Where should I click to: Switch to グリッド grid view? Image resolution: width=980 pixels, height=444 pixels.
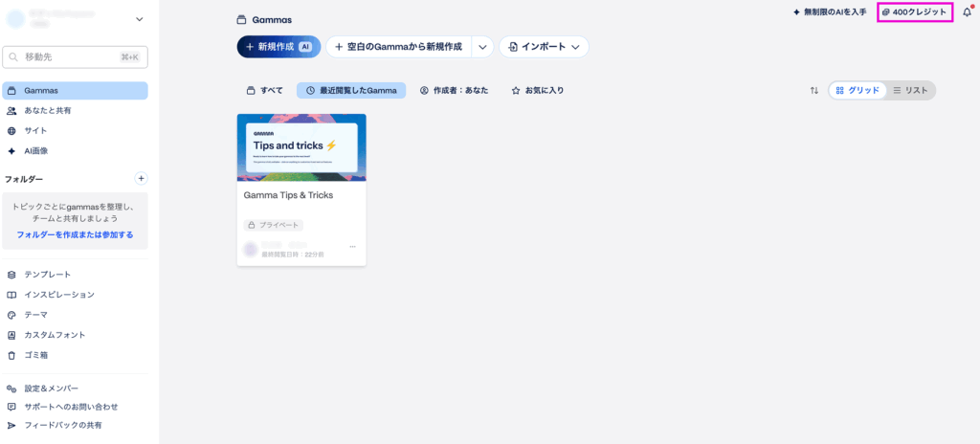(x=857, y=90)
